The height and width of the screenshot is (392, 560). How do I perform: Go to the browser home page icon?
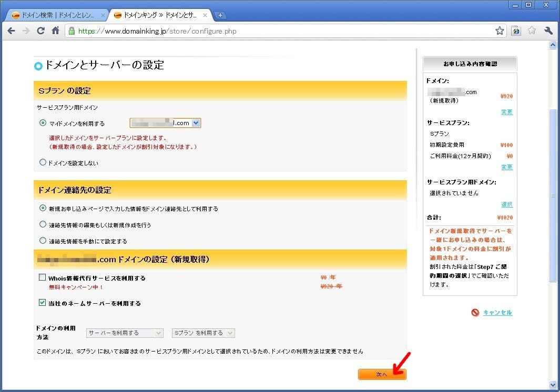pyautogui.click(x=55, y=31)
